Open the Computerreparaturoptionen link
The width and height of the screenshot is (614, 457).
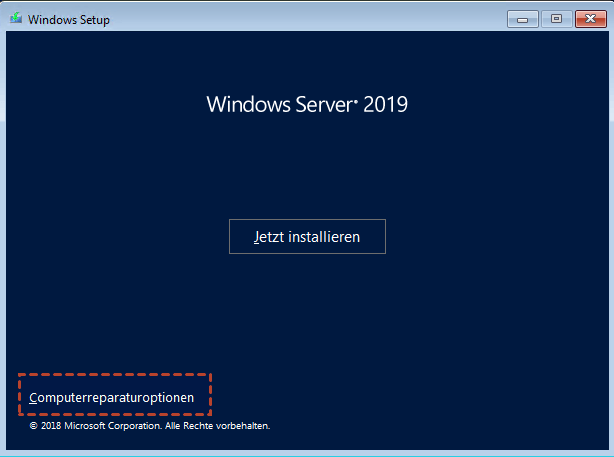click(x=112, y=397)
